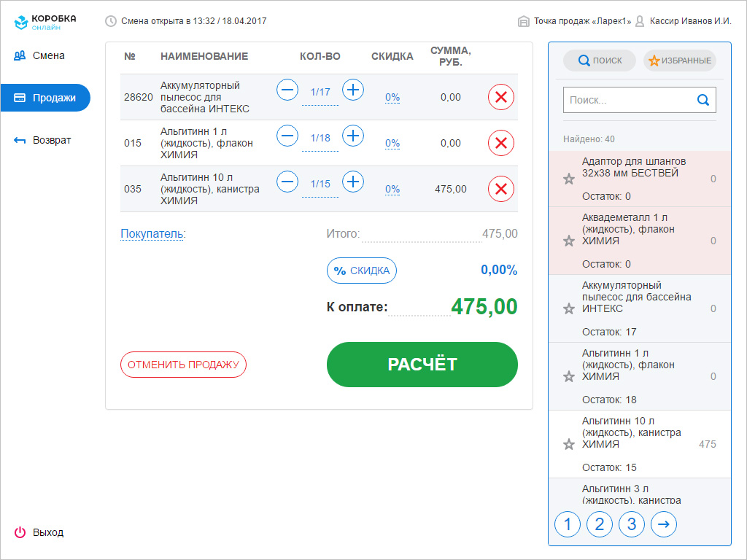Switch to the ПОИСК tab

pos(600,61)
